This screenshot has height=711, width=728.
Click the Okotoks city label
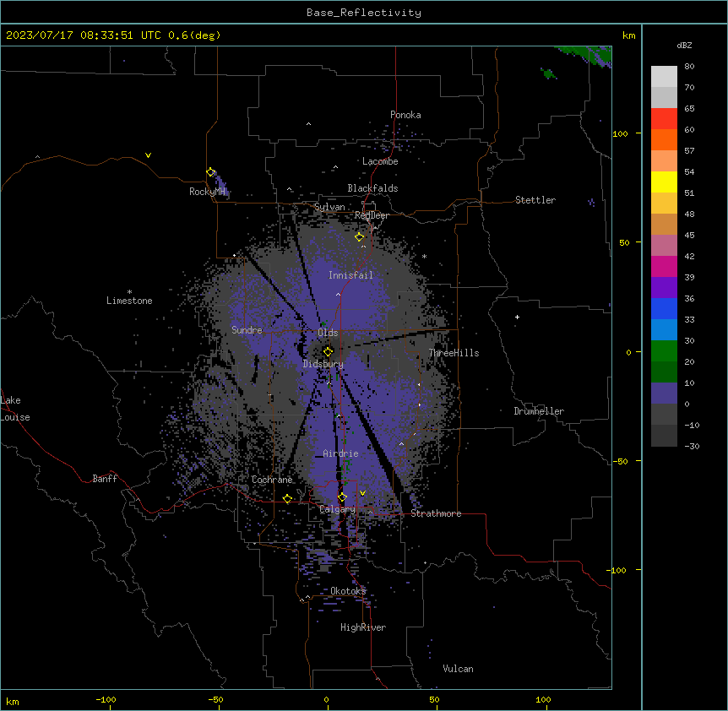click(x=348, y=591)
